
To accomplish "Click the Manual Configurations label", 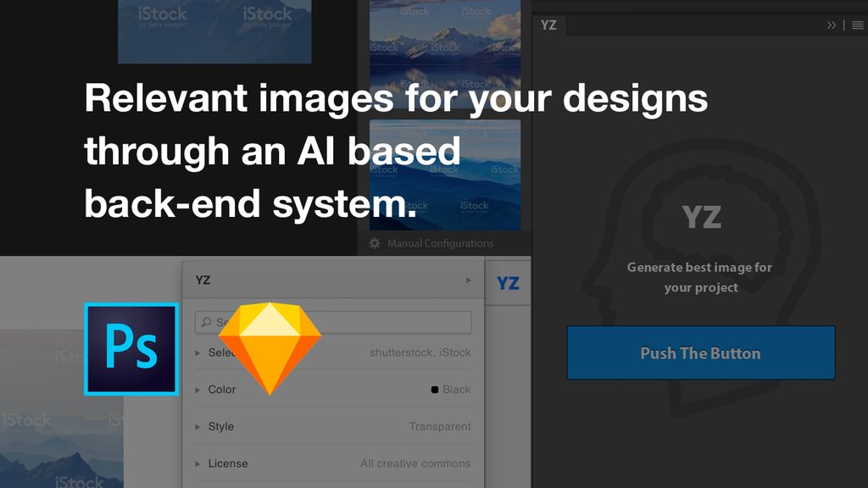I will pos(440,243).
